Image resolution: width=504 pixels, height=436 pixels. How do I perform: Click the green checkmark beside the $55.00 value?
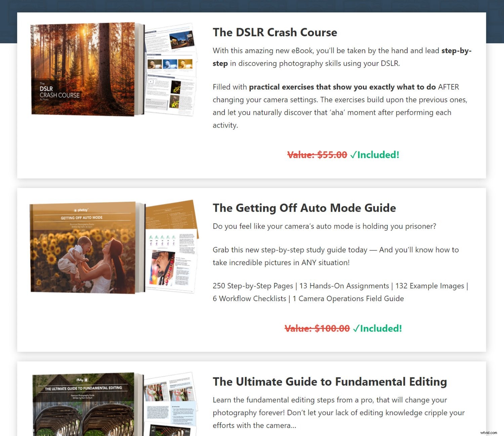tap(353, 155)
